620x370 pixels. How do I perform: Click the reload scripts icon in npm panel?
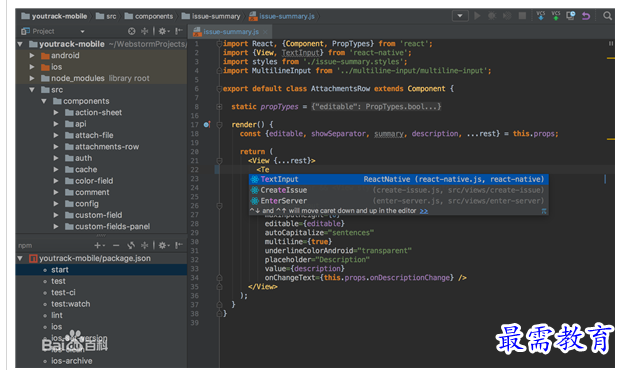[x=131, y=245]
